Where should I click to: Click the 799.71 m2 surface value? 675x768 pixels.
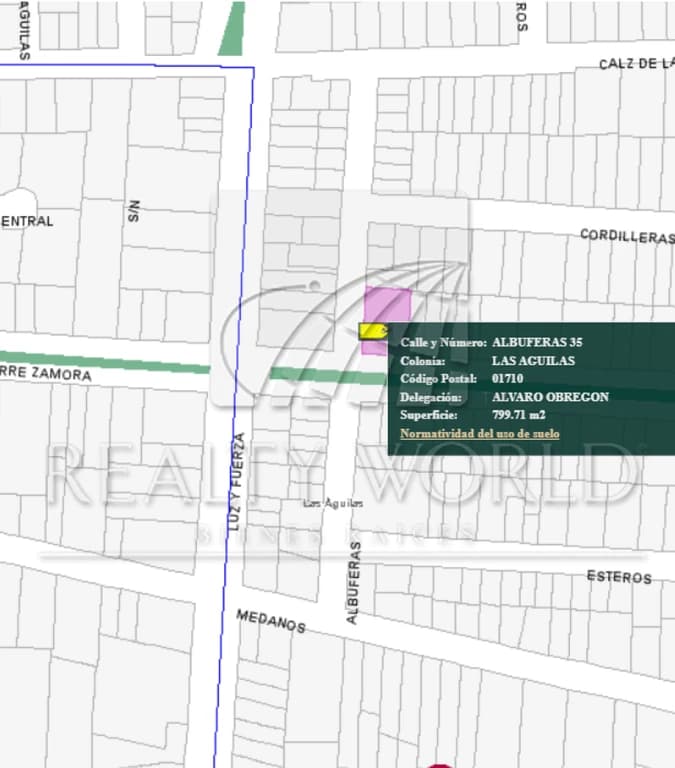click(518, 415)
